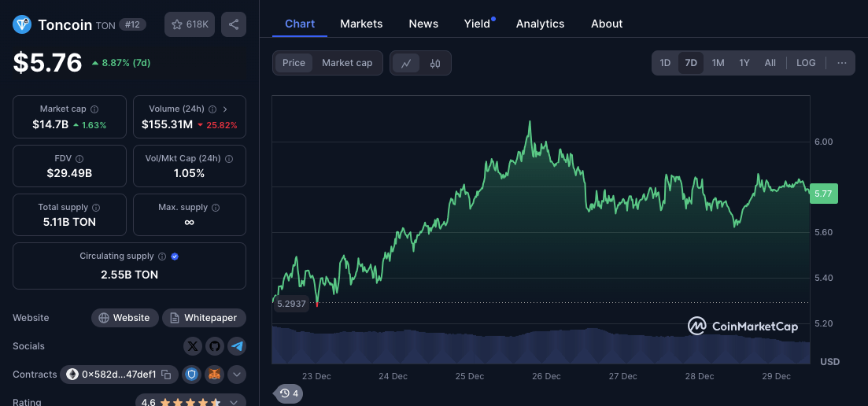This screenshot has width=868, height=406.
Task: Open the chart more options menu
Action: coord(841,63)
